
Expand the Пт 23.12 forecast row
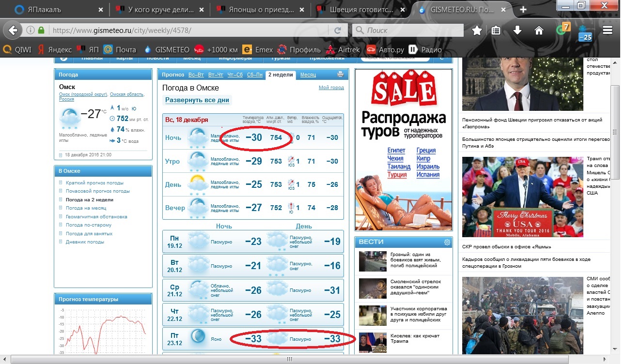pyautogui.click(x=253, y=339)
